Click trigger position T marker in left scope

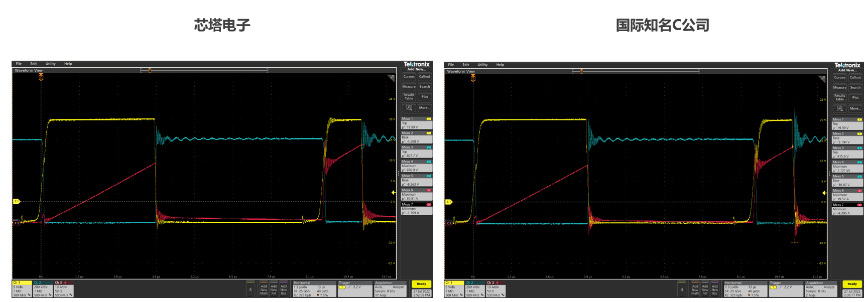tap(41, 78)
